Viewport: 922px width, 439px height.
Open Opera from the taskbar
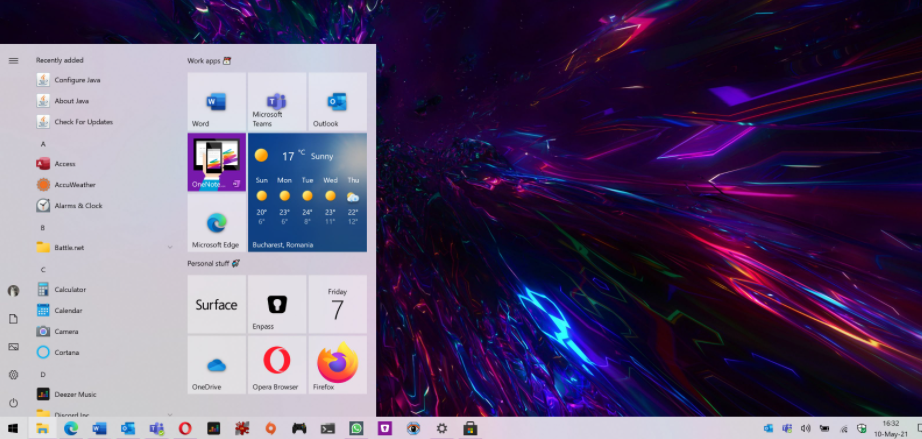click(185, 428)
